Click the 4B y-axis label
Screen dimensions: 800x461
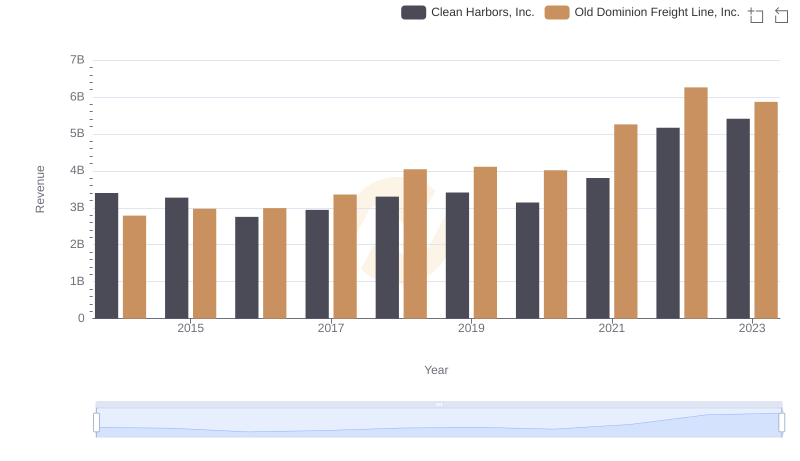coord(77,170)
